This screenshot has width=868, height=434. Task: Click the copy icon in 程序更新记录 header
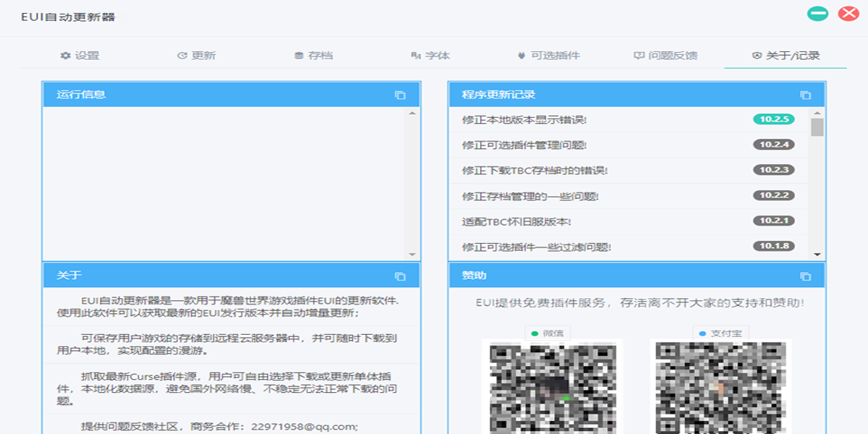805,95
